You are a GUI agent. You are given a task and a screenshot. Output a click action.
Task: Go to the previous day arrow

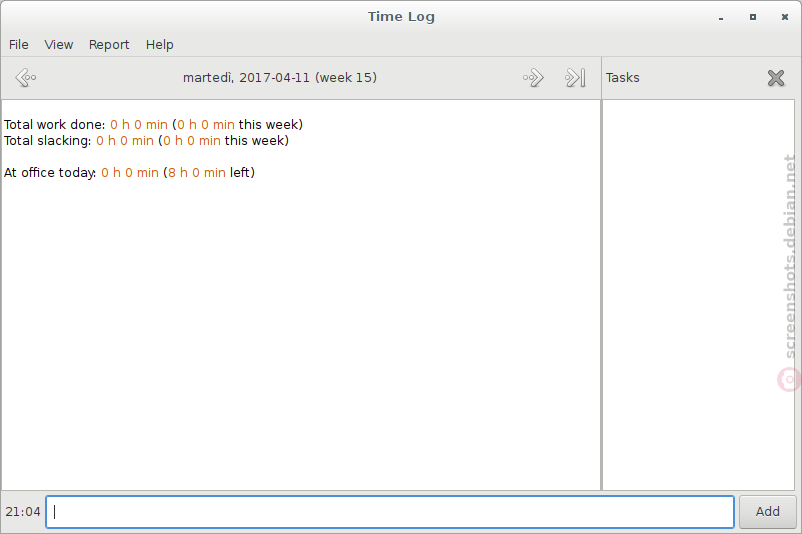point(26,78)
